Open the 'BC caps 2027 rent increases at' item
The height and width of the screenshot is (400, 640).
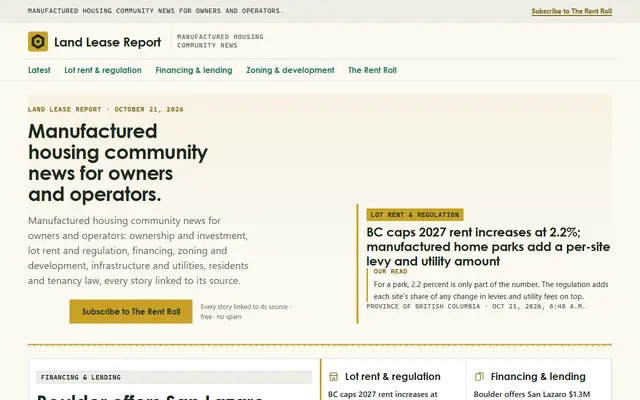382,395
